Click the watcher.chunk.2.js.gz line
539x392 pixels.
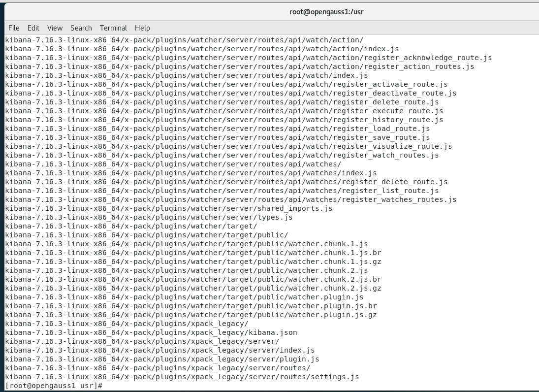click(x=193, y=289)
